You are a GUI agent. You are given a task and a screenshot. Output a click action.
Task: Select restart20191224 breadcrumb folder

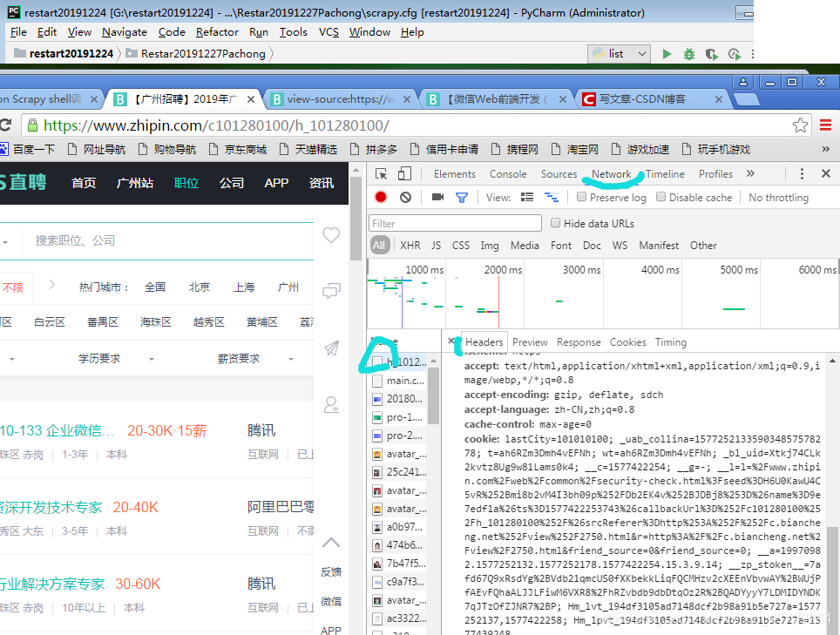pyautogui.click(x=64, y=53)
